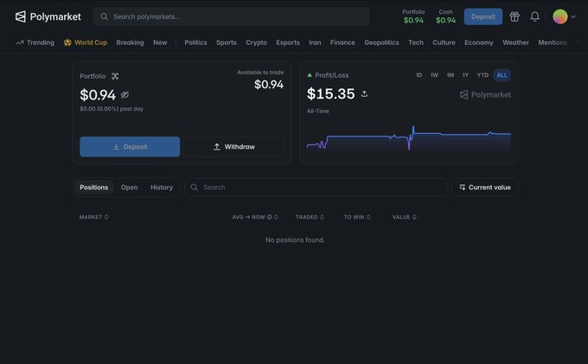Select the 1W time range

point(434,75)
